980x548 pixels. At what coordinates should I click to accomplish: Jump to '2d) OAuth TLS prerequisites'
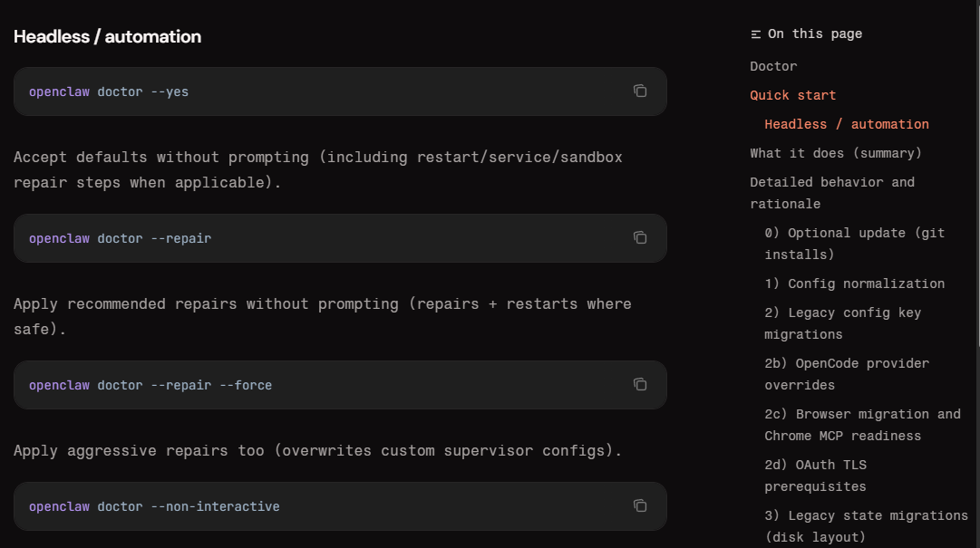pos(815,475)
